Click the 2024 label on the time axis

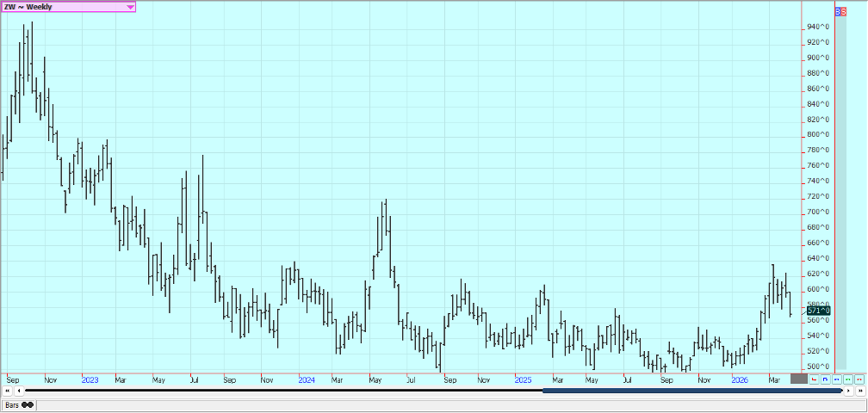(306, 379)
